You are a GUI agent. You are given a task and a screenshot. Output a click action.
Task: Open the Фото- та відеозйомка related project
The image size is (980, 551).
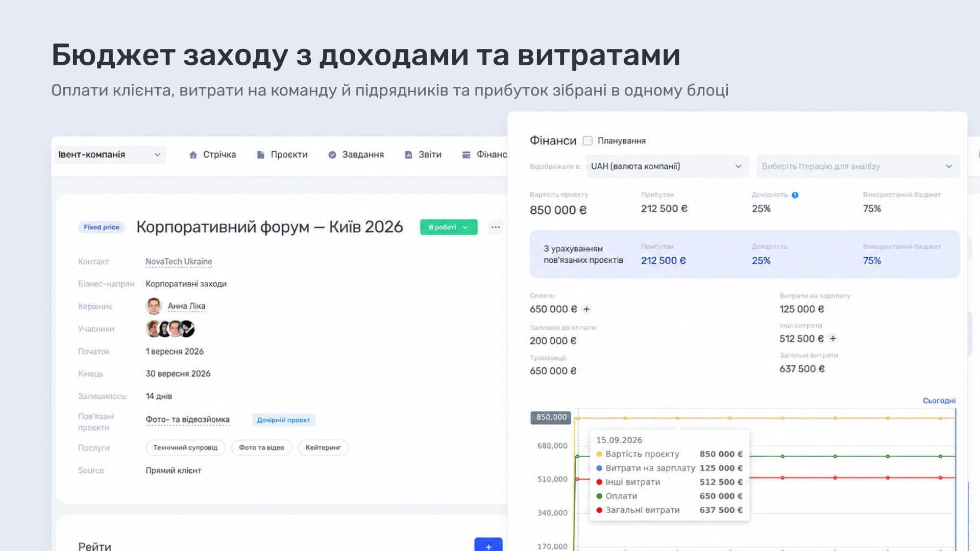click(187, 420)
